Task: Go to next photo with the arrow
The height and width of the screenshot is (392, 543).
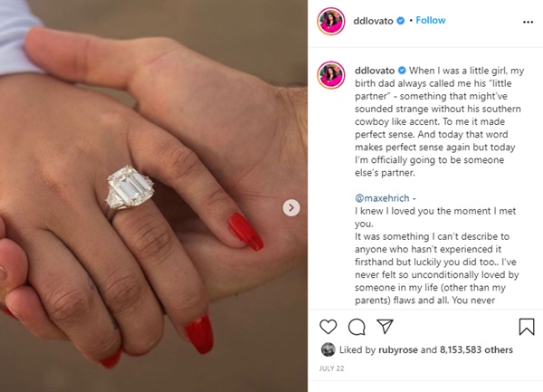Action: tap(291, 208)
